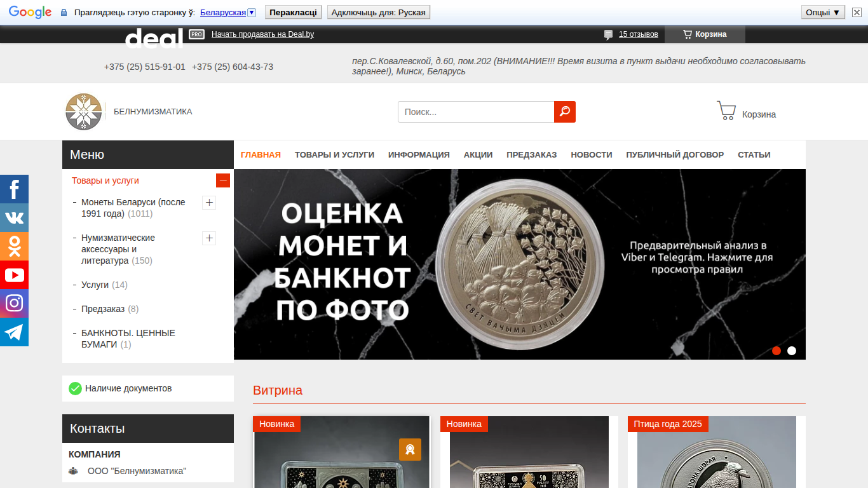
Task: Click the PRO badge icon
Action: point(197,34)
